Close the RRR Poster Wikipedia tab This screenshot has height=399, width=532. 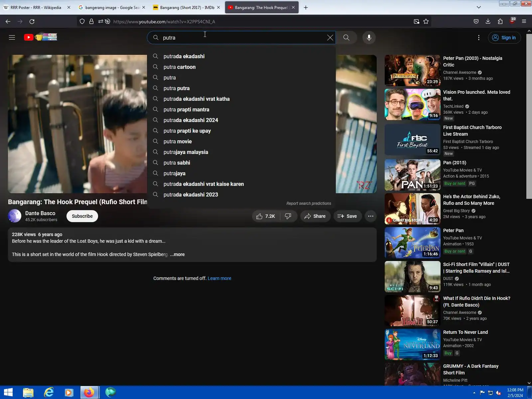tap(69, 7)
